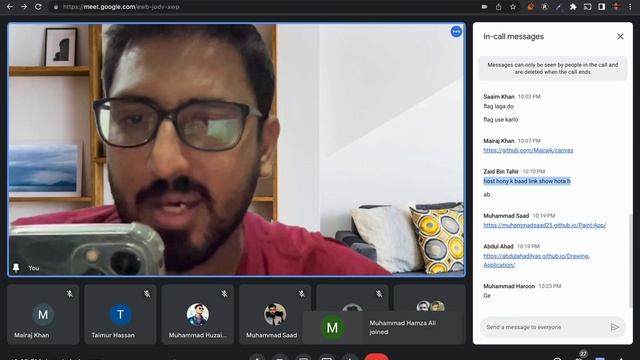
Task: Close the In-call messages panel
Action: tap(620, 36)
